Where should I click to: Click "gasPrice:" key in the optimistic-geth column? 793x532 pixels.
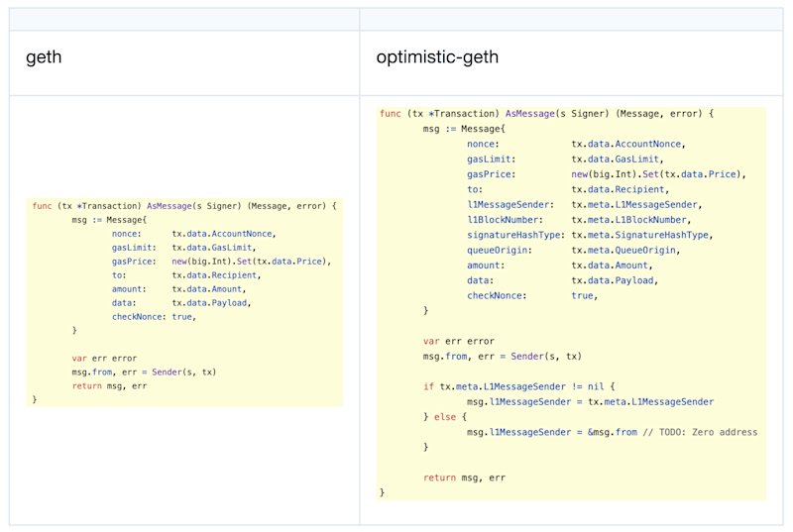[491, 174]
